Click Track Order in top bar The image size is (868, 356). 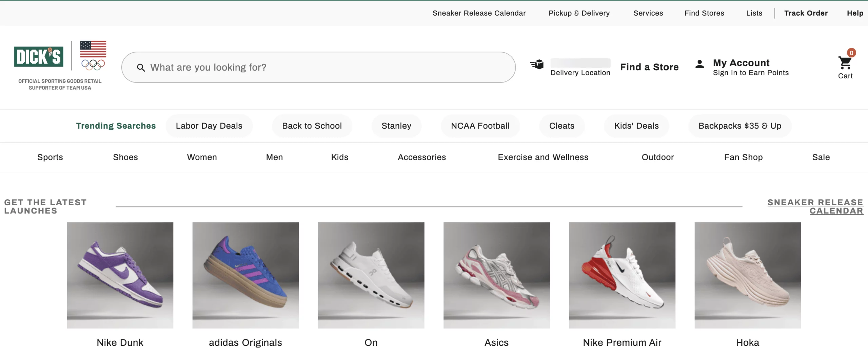806,13
